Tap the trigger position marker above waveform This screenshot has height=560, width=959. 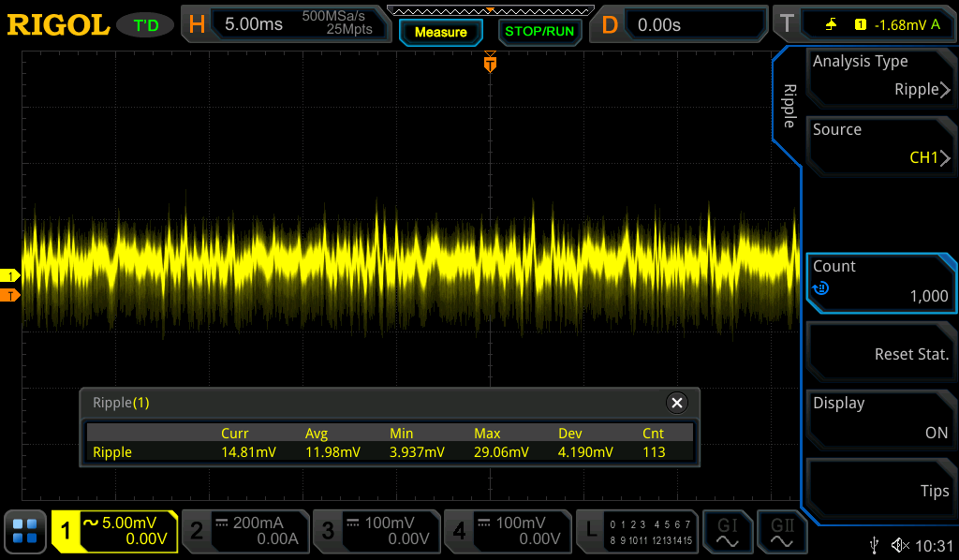pos(490,63)
